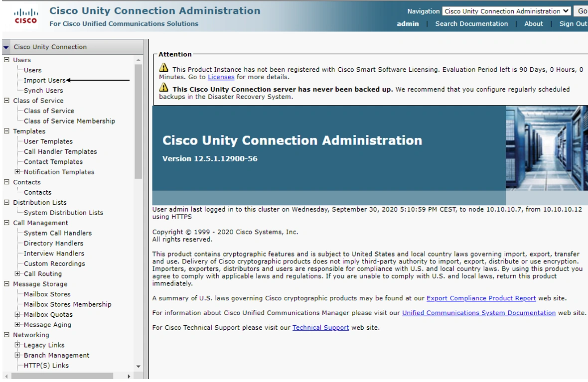The image size is (588, 382).
Task: Open the Licenses link
Action: 221,77
